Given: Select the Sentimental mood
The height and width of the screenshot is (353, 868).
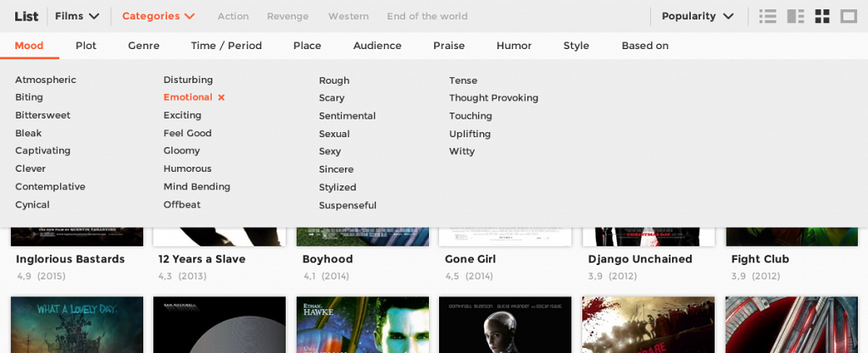Looking at the screenshot, I should pyautogui.click(x=347, y=116).
